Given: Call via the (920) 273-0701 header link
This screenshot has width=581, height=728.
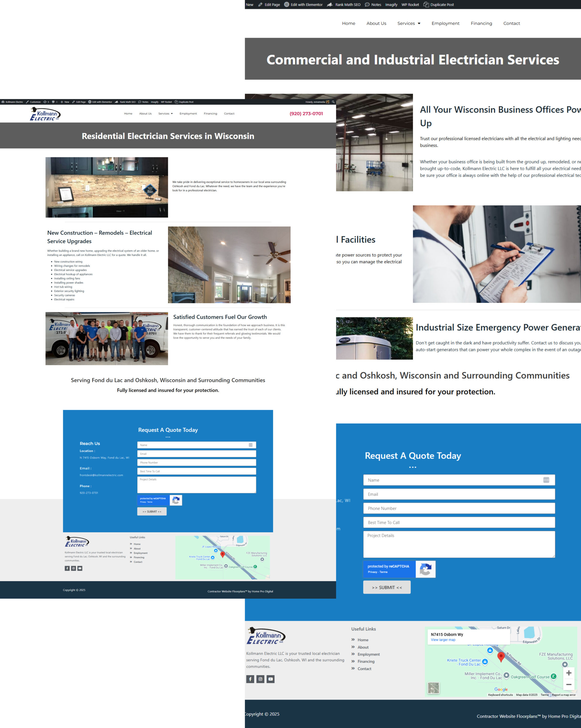Looking at the screenshot, I should point(306,114).
